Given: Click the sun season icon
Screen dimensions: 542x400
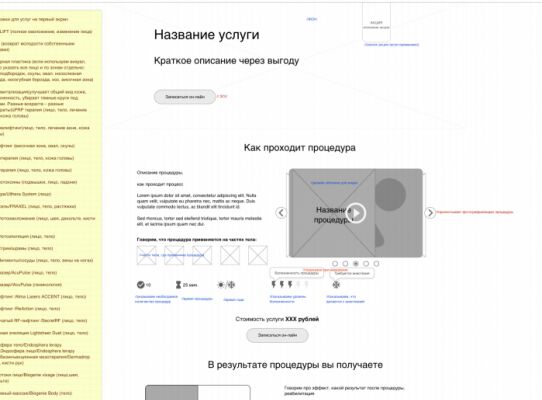Looking at the screenshot, I should (221, 285).
